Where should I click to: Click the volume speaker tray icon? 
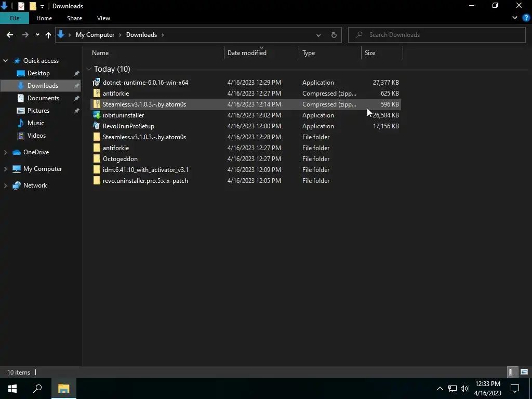pyautogui.click(x=464, y=389)
